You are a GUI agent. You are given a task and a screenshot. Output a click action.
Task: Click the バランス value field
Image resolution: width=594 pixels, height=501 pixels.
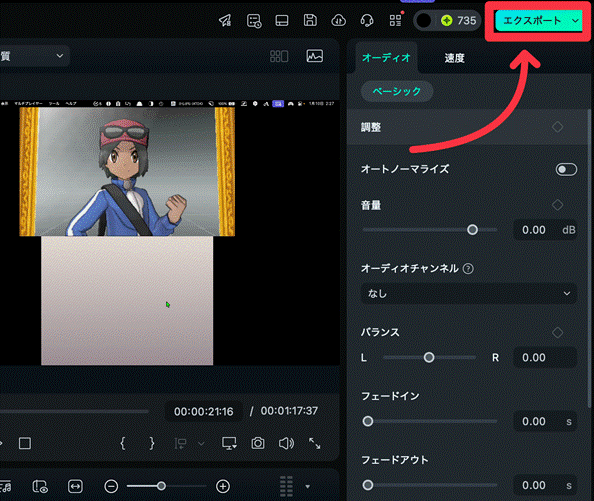(545, 357)
